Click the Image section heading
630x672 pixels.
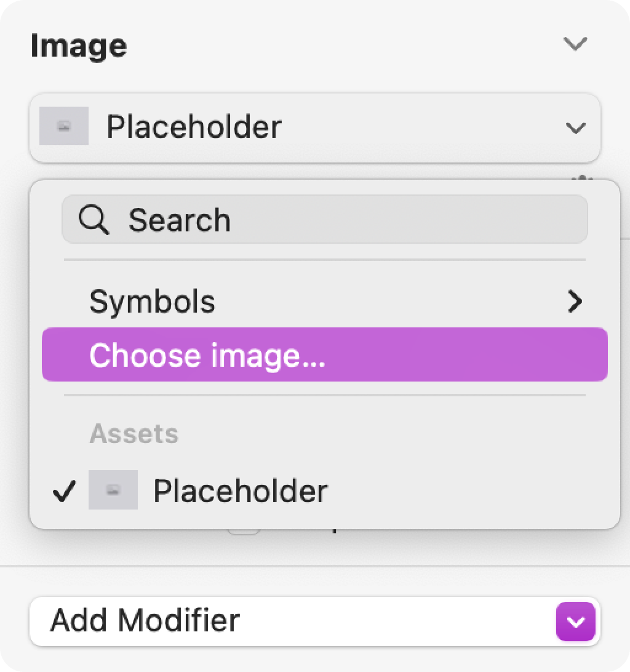tap(79, 46)
